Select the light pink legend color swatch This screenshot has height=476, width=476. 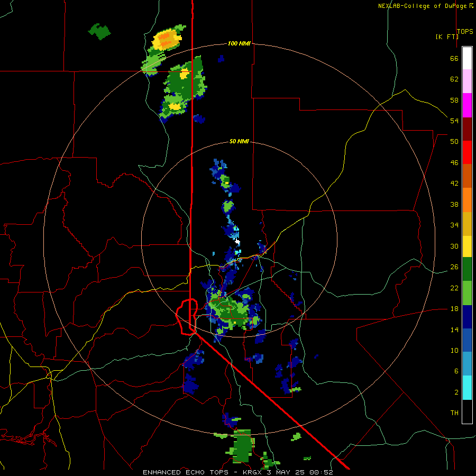click(x=467, y=81)
